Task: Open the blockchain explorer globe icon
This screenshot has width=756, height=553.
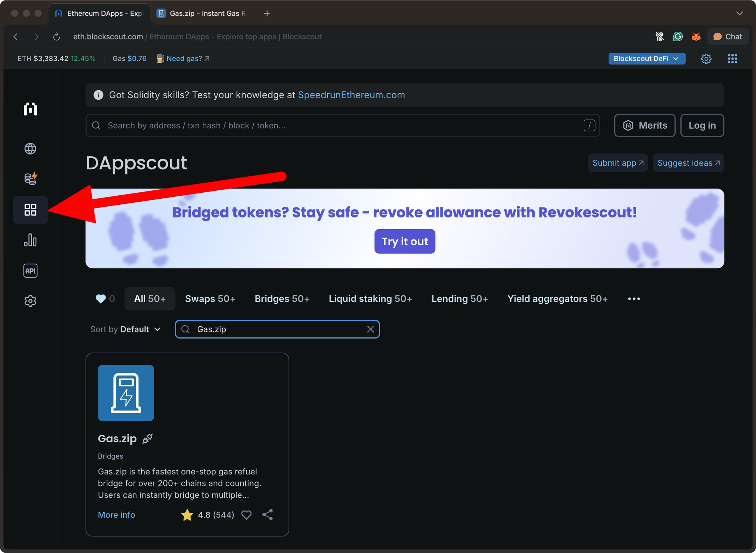Action: click(x=30, y=148)
